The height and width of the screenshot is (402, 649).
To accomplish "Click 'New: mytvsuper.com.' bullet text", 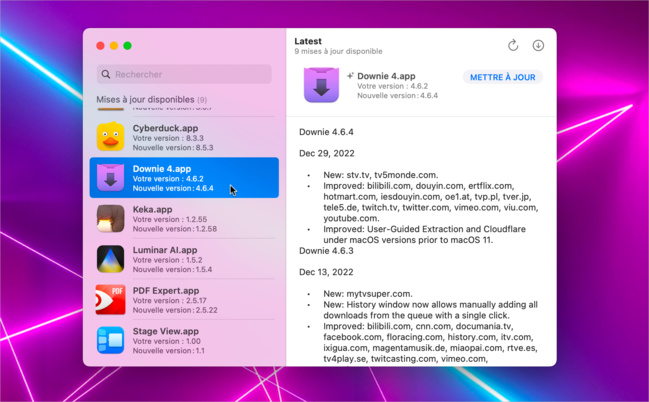I will (368, 294).
